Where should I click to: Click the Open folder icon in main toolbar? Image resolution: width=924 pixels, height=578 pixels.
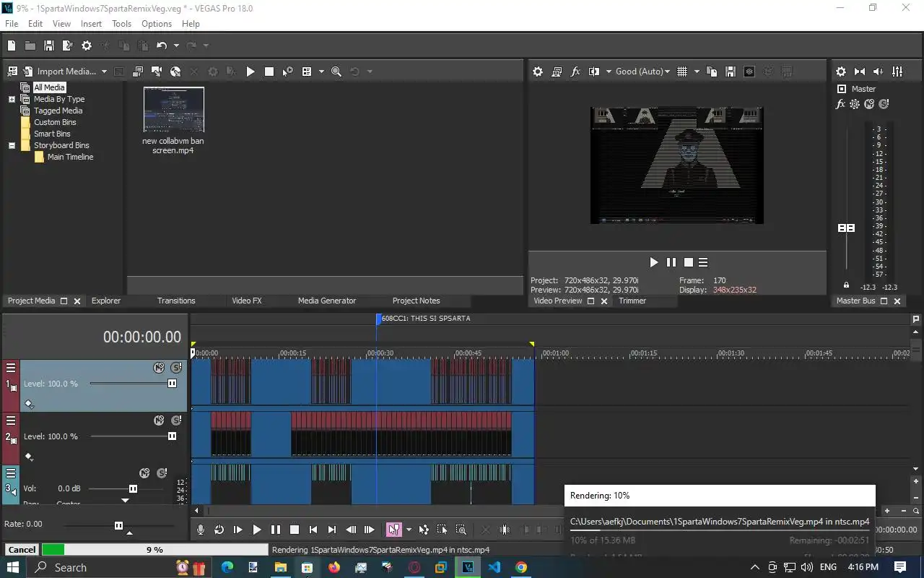point(30,46)
